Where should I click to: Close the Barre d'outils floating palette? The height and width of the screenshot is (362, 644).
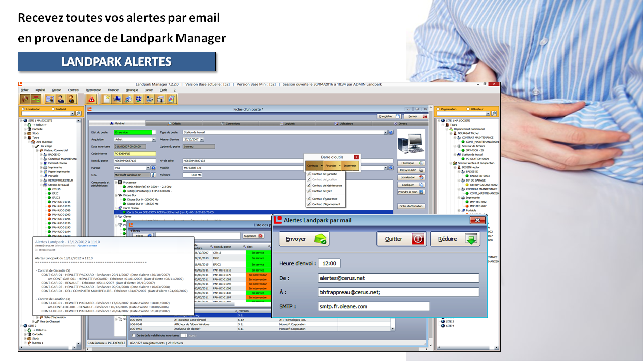[356, 157]
